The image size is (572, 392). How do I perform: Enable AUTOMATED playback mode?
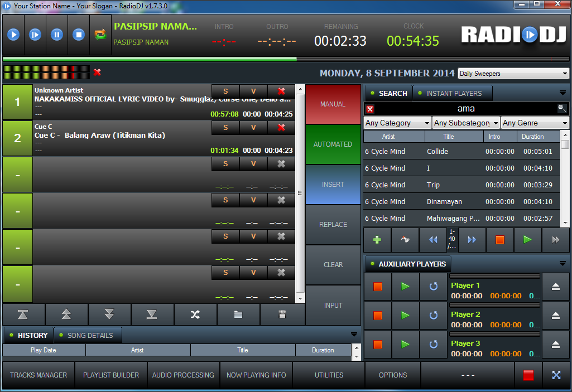point(333,144)
